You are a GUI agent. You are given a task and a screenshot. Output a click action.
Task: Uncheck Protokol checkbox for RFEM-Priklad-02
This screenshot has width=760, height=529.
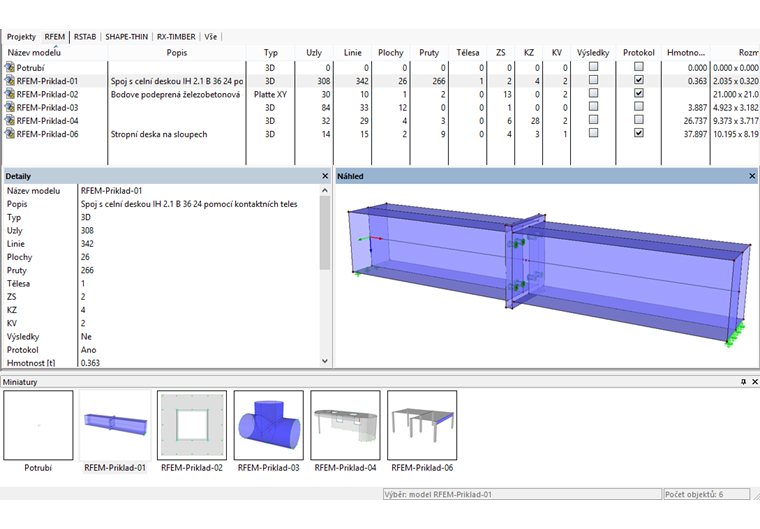click(x=639, y=93)
